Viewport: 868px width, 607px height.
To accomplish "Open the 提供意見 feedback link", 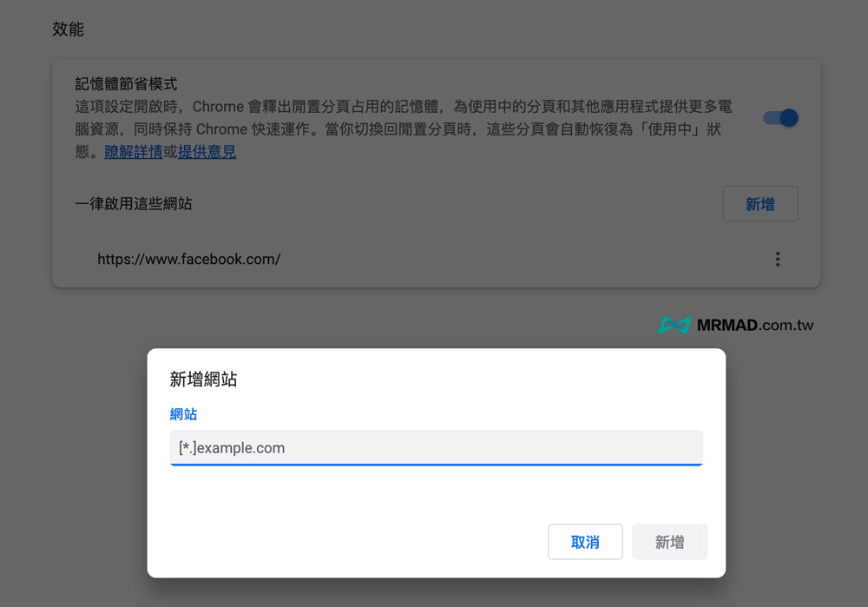I will pyautogui.click(x=207, y=152).
